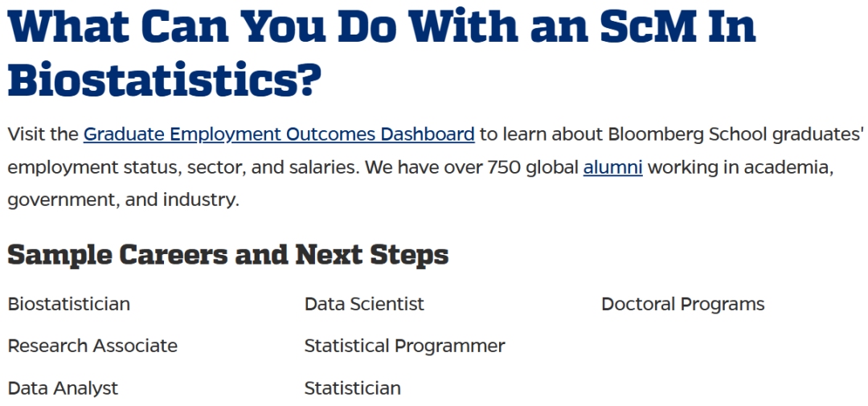Select the Data Analyst list entry
Image resolution: width=868 pixels, height=406 pixels.
coord(63,388)
